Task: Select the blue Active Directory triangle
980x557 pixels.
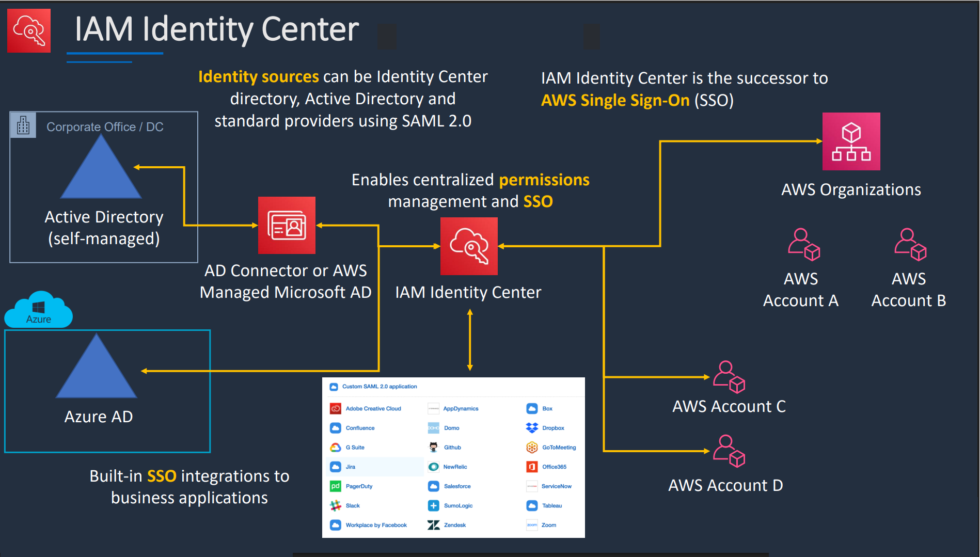Action: 101,166
